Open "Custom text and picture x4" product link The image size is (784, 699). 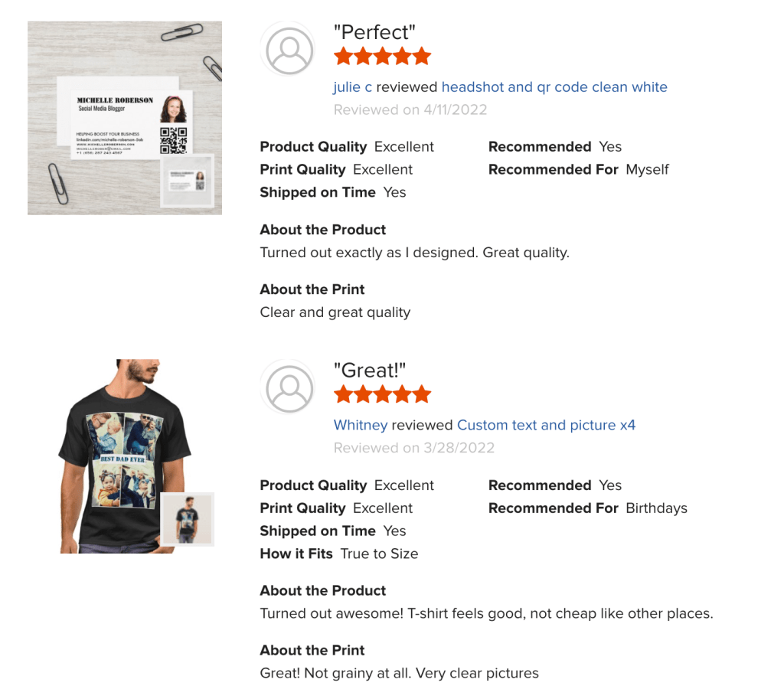point(546,425)
